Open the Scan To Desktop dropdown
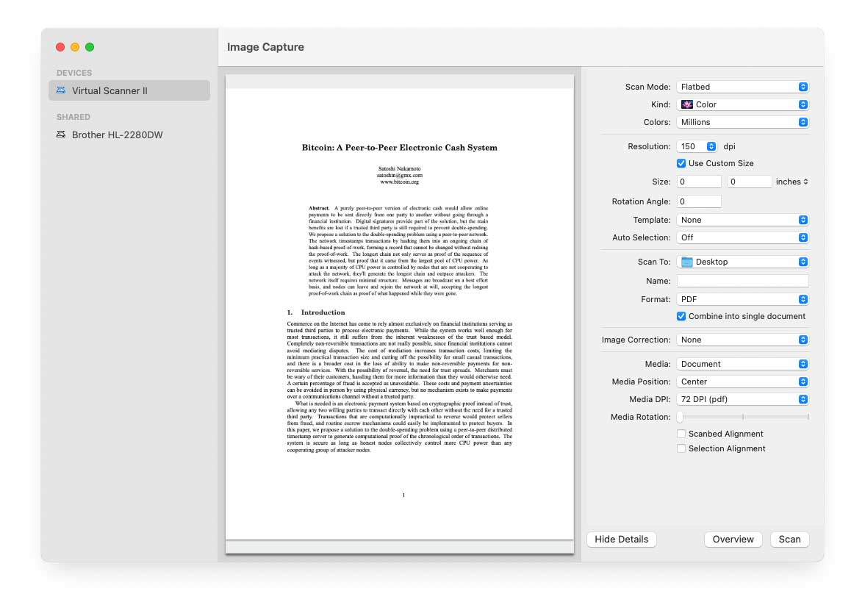Image resolution: width=865 pixels, height=616 pixels. pos(742,262)
